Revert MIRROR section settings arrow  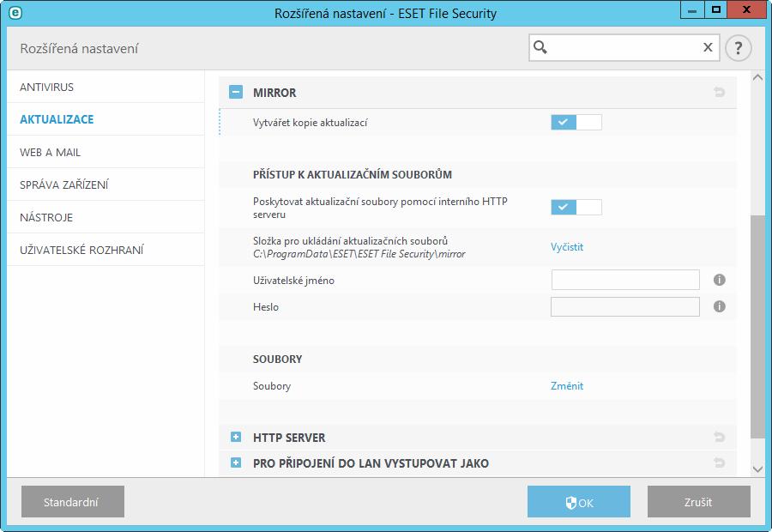point(719,92)
